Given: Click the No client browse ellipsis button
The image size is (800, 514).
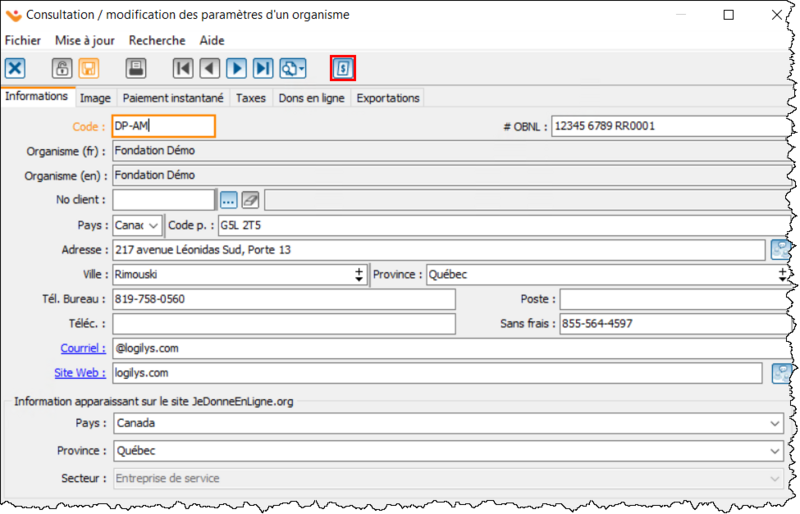Looking at the screenshot, I should click(228, 200).
